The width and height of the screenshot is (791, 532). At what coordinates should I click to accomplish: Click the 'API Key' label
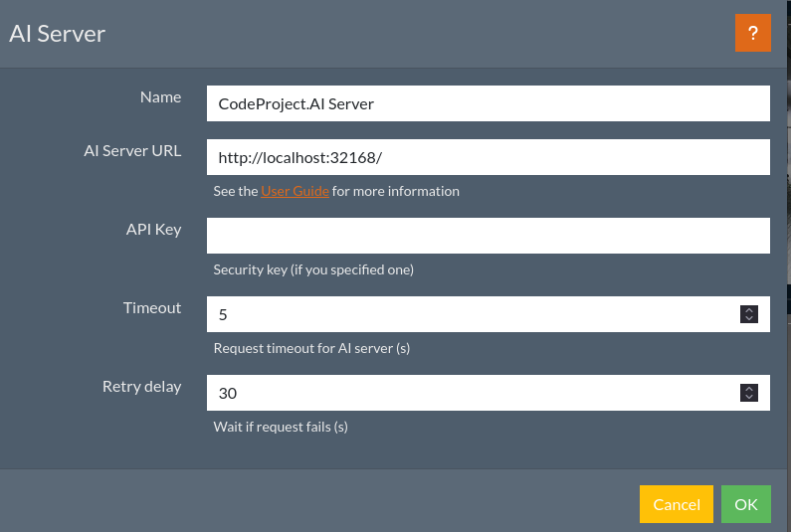click(154, 230)
